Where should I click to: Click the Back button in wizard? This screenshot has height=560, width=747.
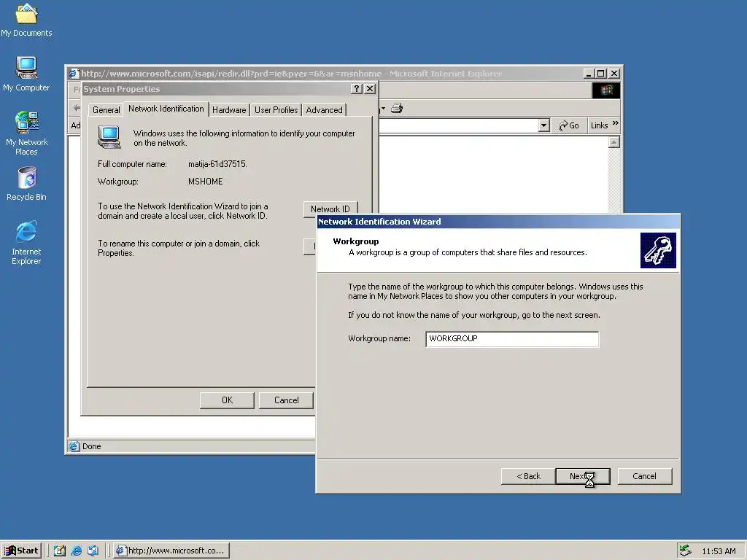click(528, 476)
